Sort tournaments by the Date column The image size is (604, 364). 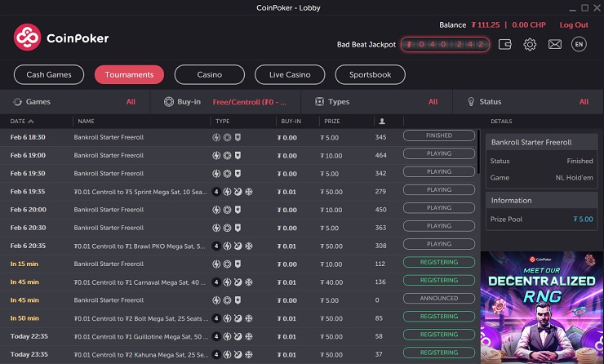(x=22, y=122)
